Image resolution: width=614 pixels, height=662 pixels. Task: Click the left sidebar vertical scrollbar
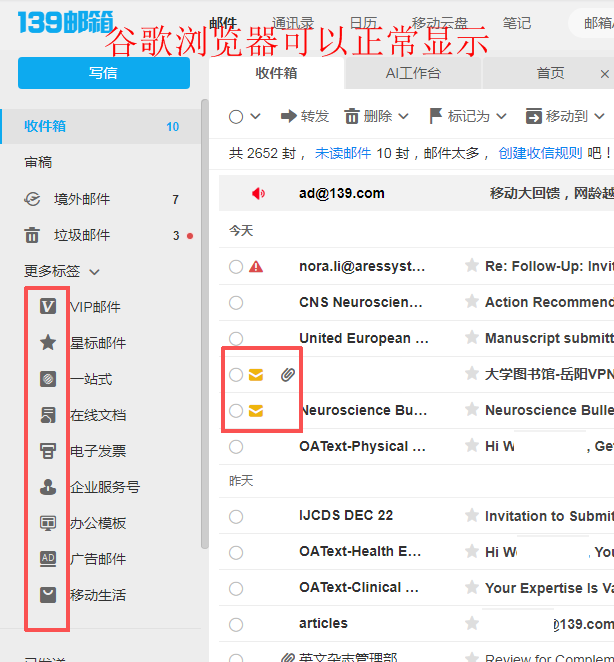tap(205, 324)
